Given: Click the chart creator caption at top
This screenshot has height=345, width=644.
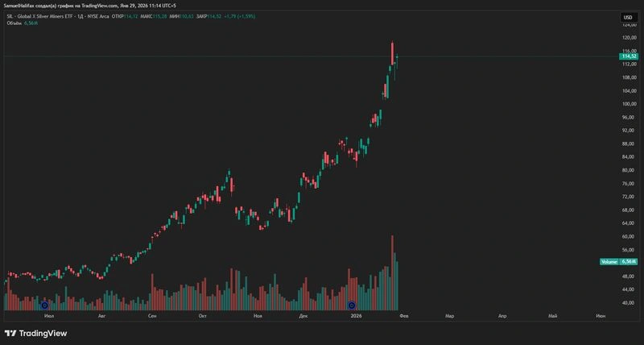Looking at the screenshot, I should 89,6.
